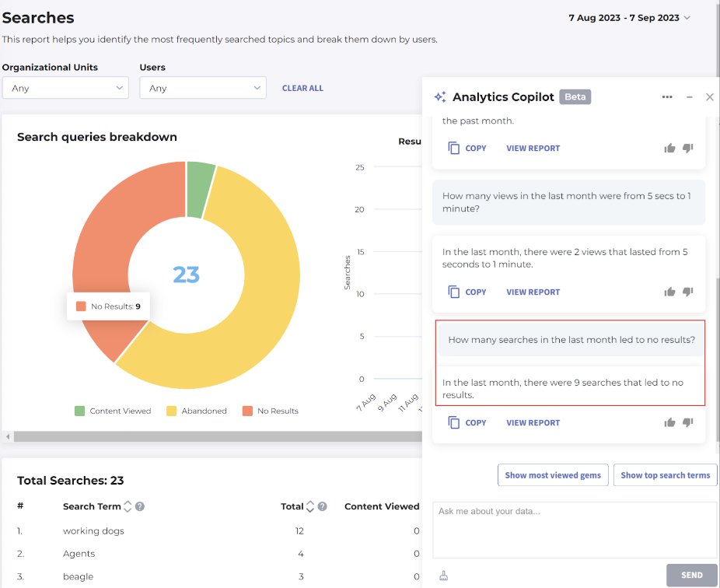
Task: Click the 'Search queries breakdown' chart title
Action: pyautogui.click(x=97, y=137)
